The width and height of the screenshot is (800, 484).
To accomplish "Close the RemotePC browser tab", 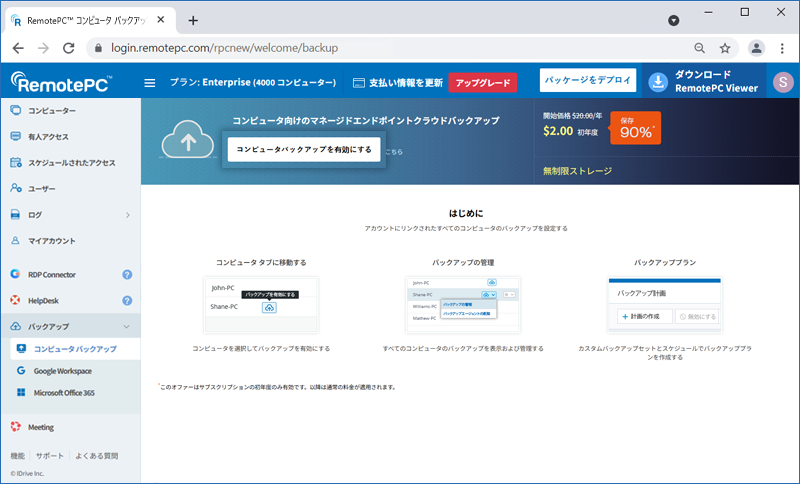I will 161,20.
